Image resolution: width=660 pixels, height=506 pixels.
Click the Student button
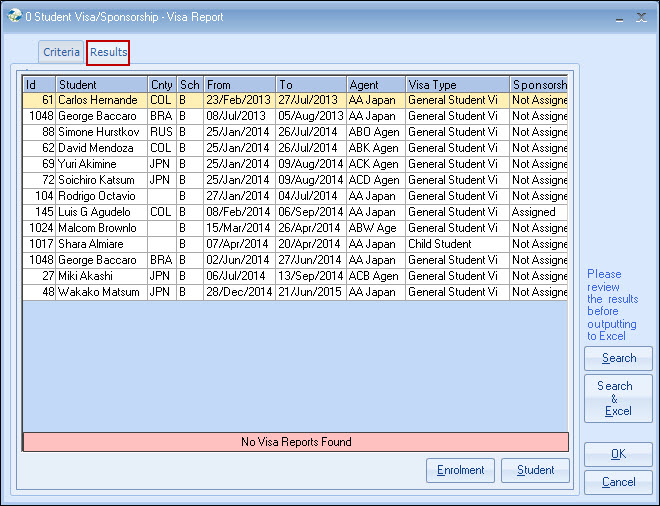[535, 470]
